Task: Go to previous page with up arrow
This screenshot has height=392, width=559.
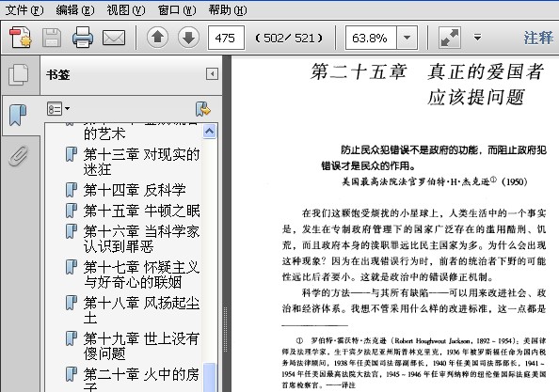Action: click(157, 37)
